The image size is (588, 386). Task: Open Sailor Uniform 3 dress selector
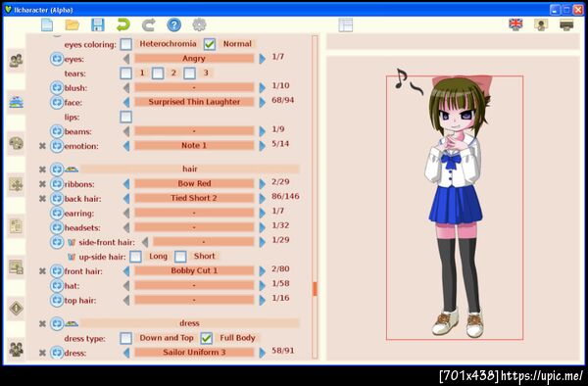point(194,353)
